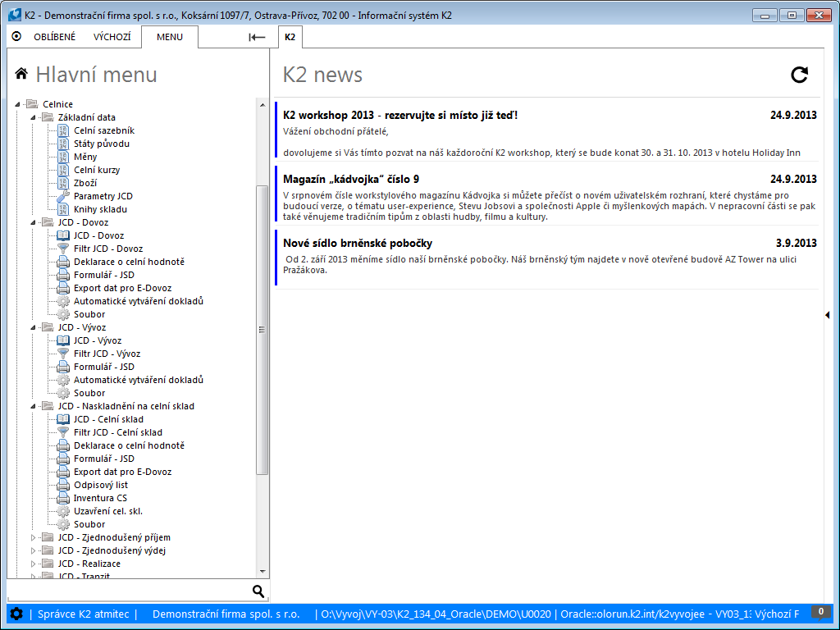Expand the JCD - Zjednodušený příjem folder

(33, 537)
